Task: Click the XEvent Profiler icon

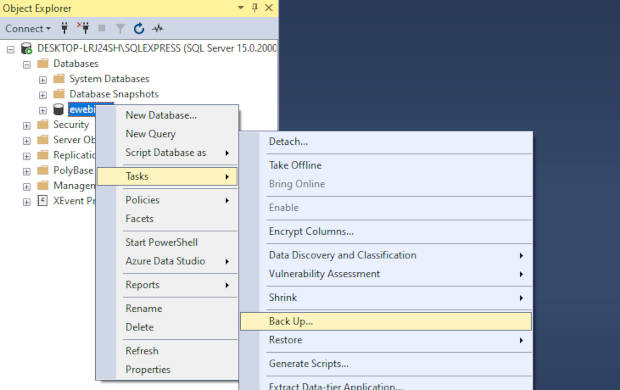Action: point(43,201)
